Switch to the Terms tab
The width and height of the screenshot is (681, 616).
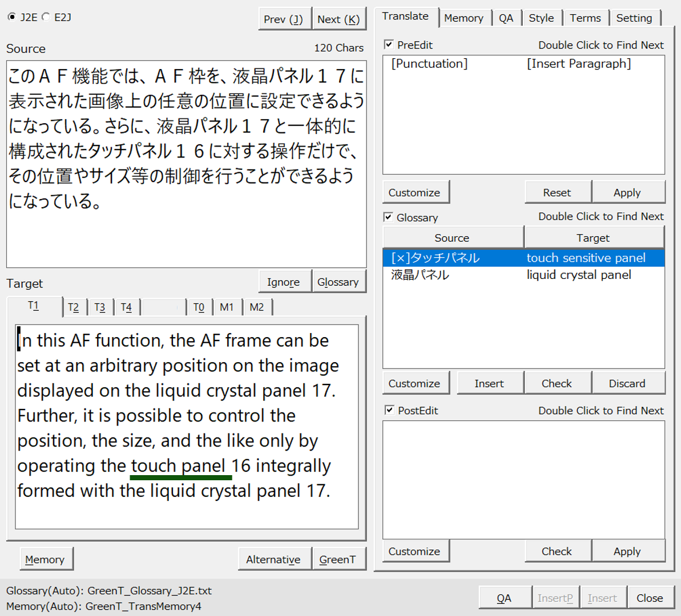click(585, 18)
